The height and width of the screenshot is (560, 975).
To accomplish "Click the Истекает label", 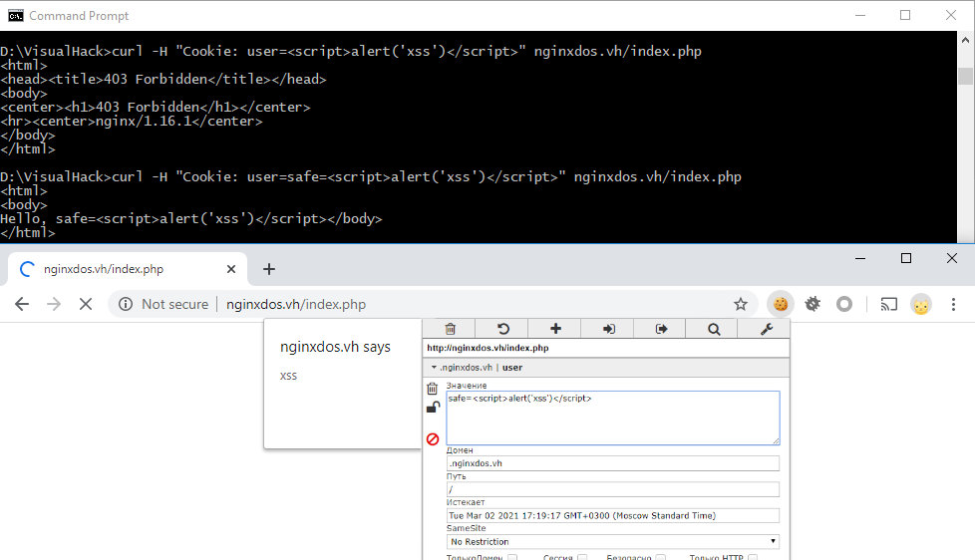I will point(466,502).
